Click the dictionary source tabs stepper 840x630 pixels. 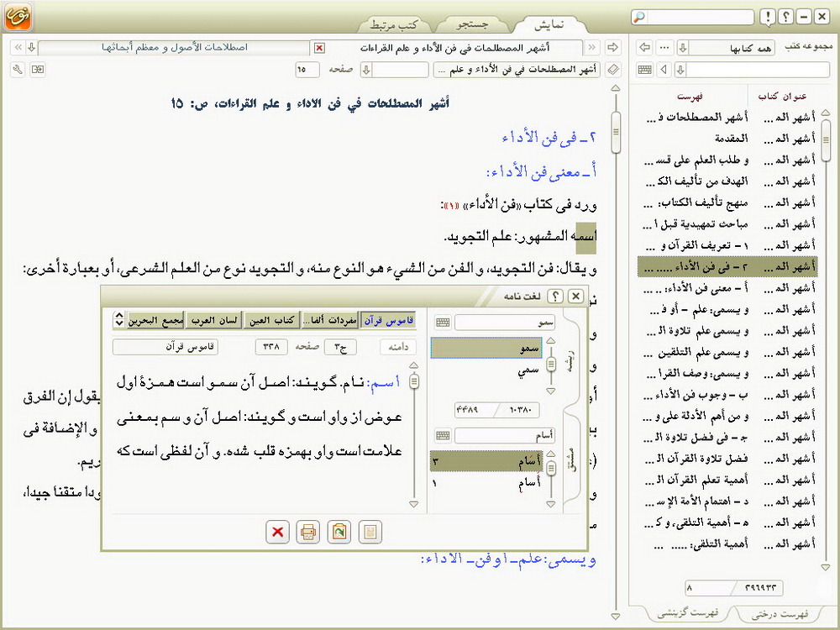119,320
